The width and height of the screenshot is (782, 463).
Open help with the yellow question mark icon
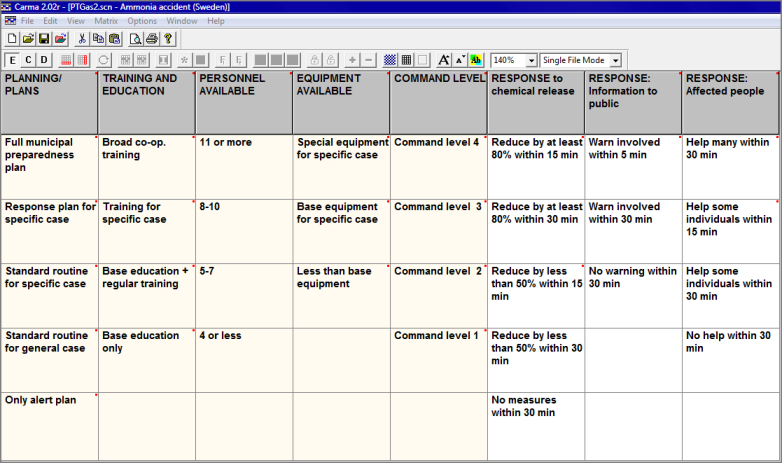click(x=168, y=39)
